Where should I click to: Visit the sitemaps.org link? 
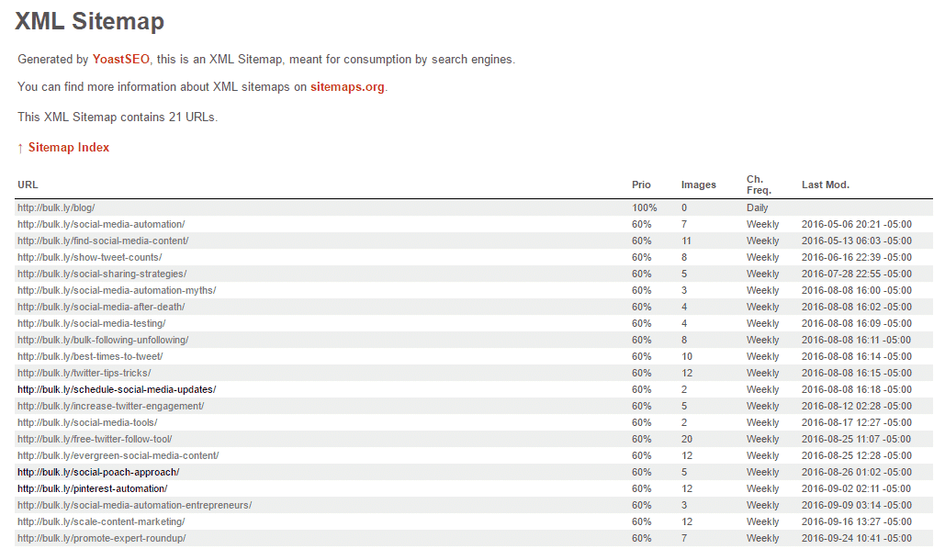point(347,86)
